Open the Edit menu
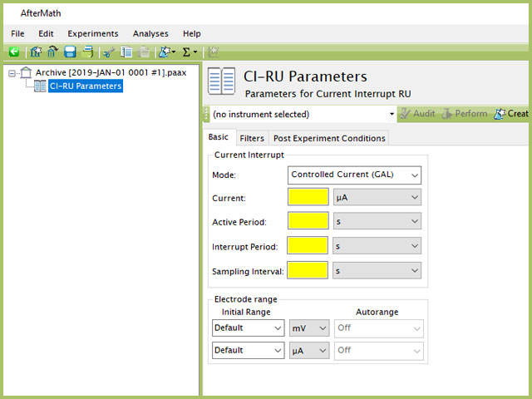 coord(46,33)
